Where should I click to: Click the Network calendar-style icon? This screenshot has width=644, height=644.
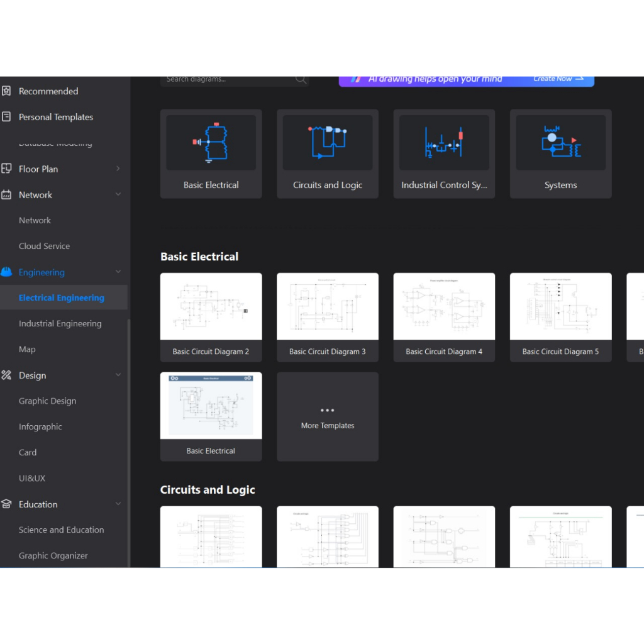pyautogui.click(x=6, y=195)
